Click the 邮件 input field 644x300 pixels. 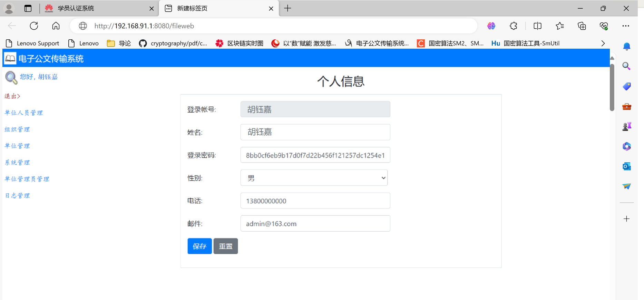coord(315,223)
